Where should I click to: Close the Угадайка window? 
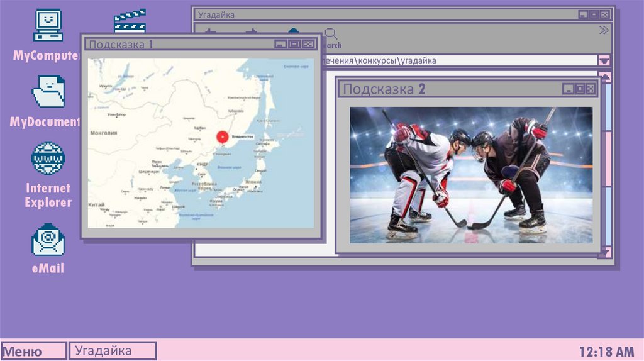[x=604, y=15]
